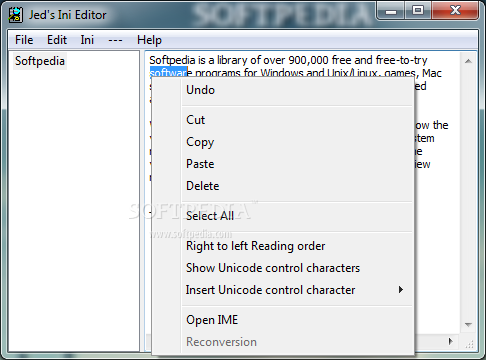Toggle Right to left Reading order
486x360 pixels.
coord(283,246)
